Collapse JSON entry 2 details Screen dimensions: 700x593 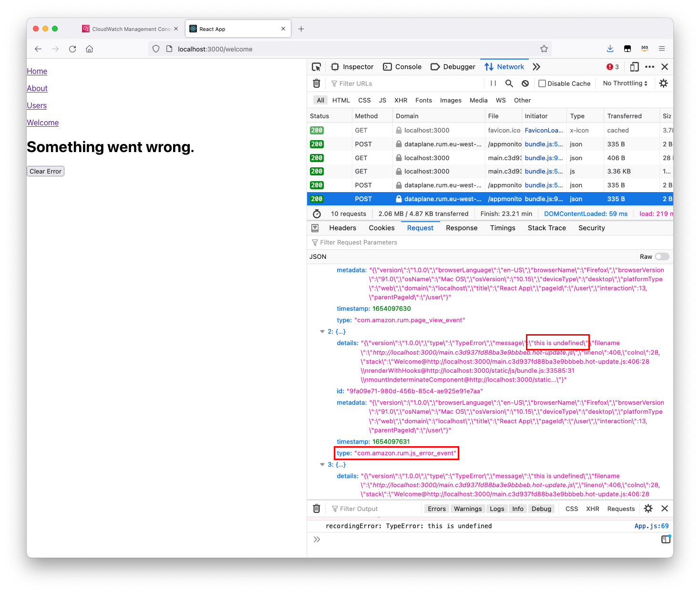[x=322, y=331]
